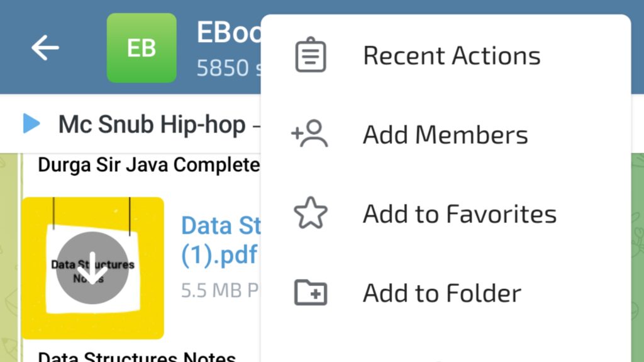Choose Add Members from the menu

click(x=446, y=133)
